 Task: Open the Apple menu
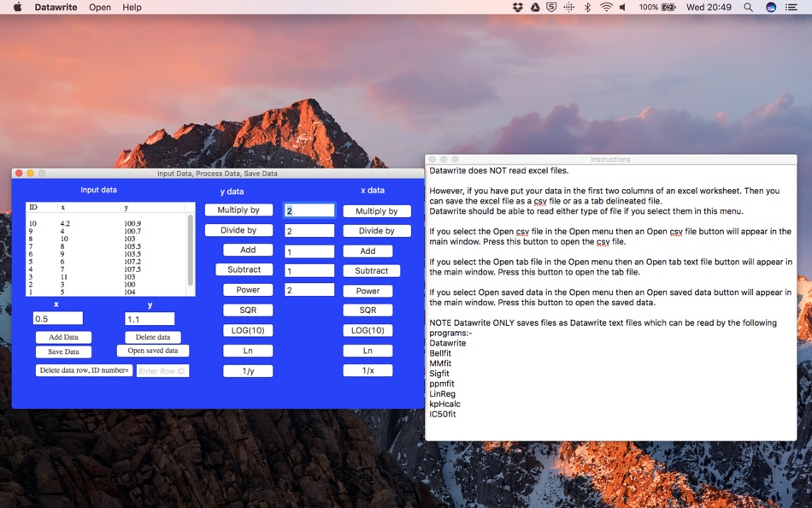(18, 7)
